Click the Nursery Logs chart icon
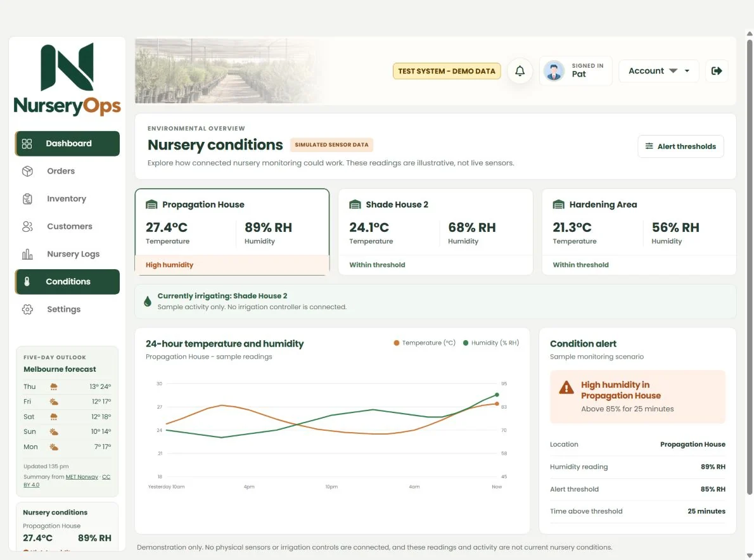This screenshot has height=560, width=754. pyautogui.click(x=27, y=254)
